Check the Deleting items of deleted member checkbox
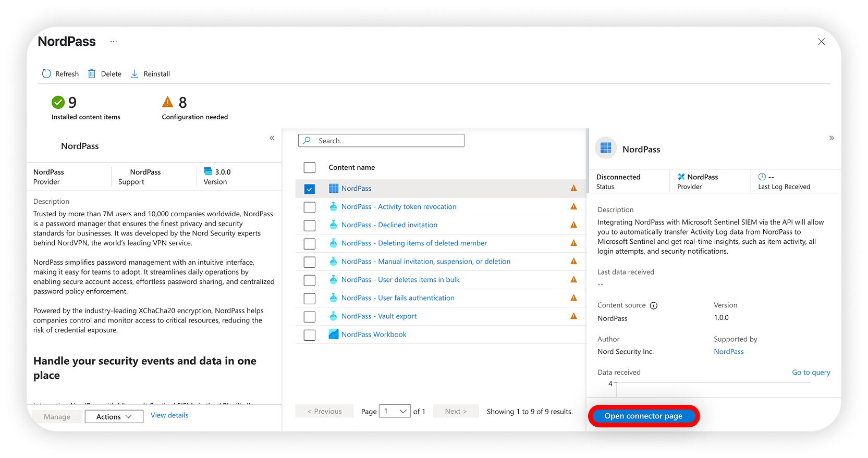868x458 pixels. (x=310, y=244)
